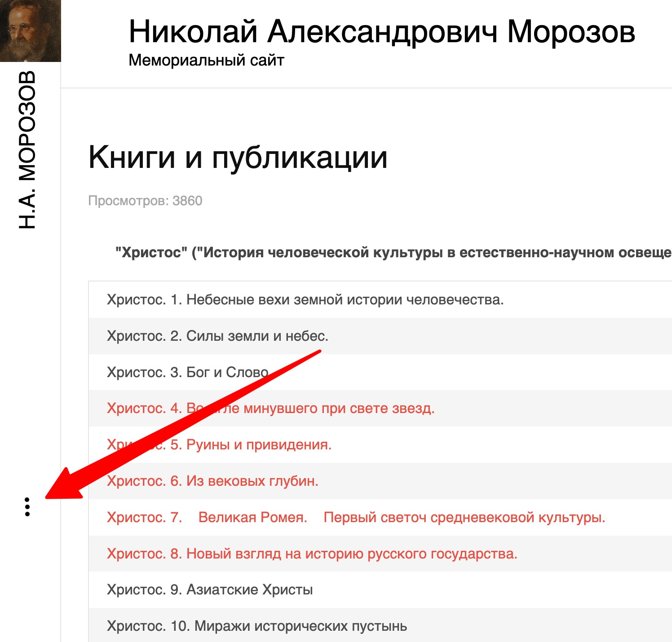The image size is (672, 642).
Task: Select Христос. 3. Бог и Слово
Action: click(x=187, y=372)
